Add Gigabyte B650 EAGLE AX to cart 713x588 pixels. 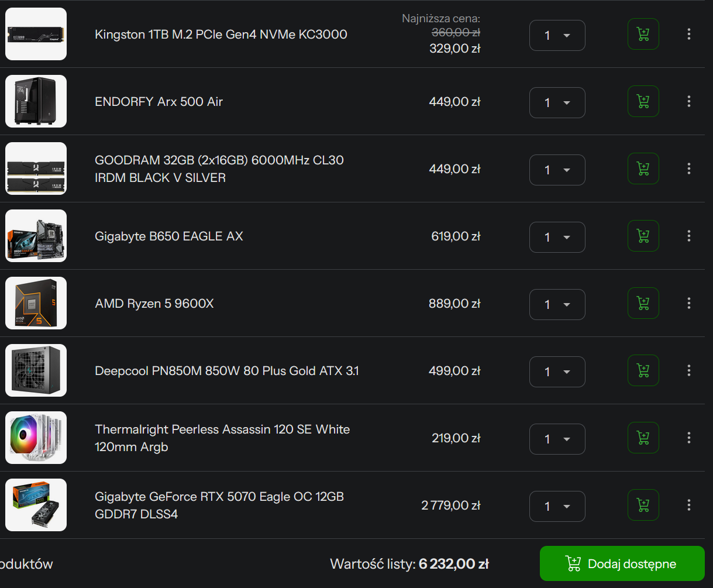[643, 236]
